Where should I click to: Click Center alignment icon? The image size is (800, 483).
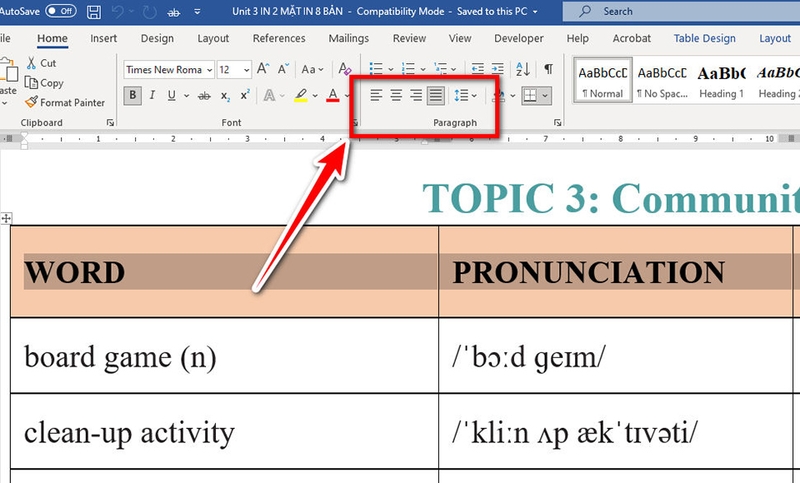[x=396, y=95]
